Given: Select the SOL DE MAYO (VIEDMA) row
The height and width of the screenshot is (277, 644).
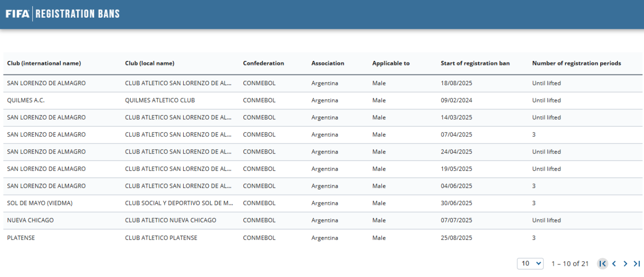Looking at the screenshot, I should coord(40,203).
